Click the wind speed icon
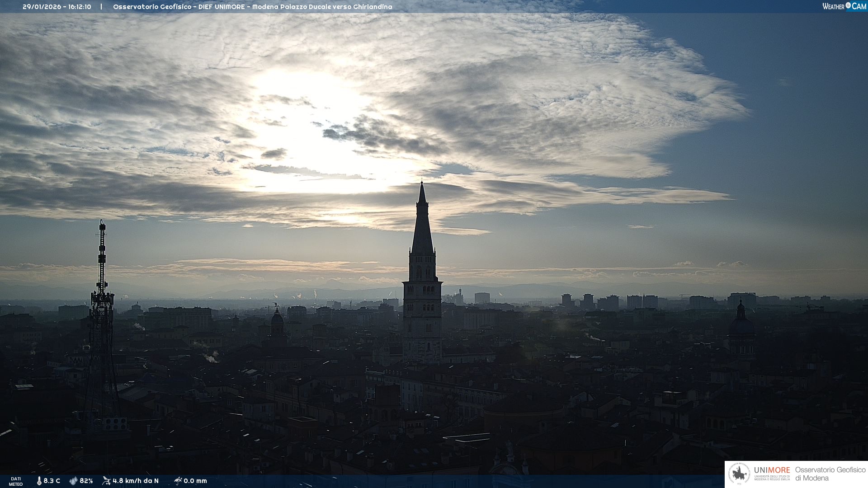Screen dimensions: 868x488 106,481
